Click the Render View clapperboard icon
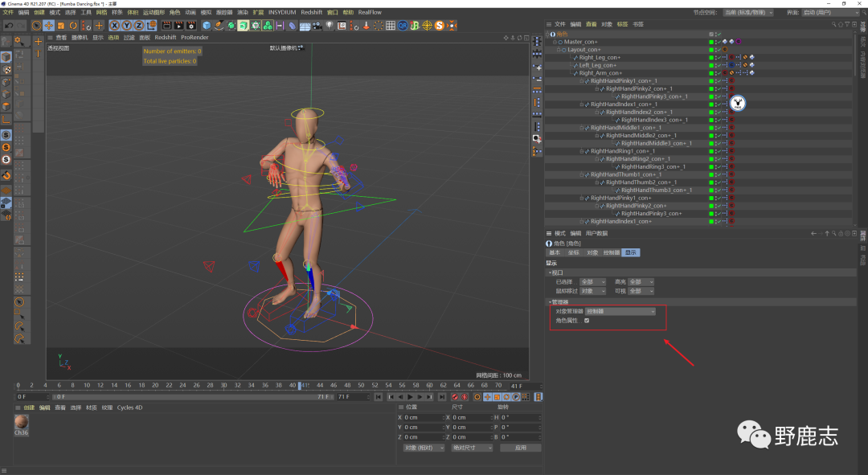The image size is (868, 475). [166, 26]
